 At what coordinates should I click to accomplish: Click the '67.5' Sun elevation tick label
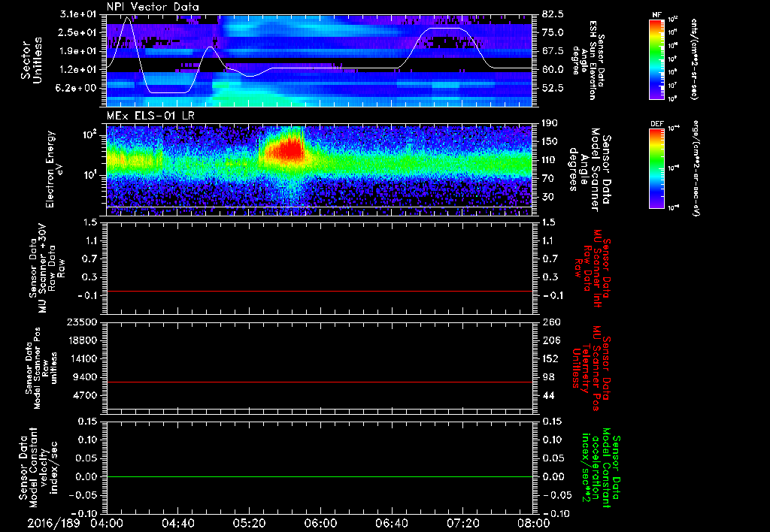pyautogui.click(x=553, y=51)
